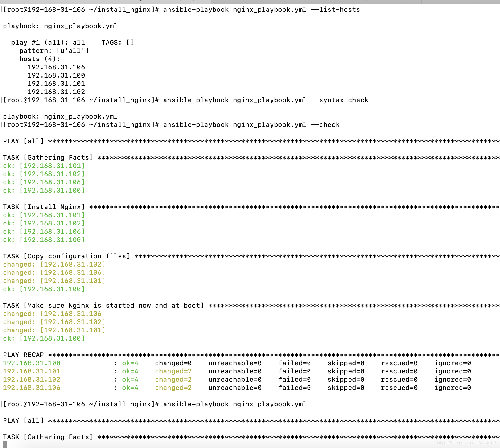Click 'ok: [192.168.31.100]' under Copy configuration files
This screenshot has width=500, height=448.
coord(44,289)
